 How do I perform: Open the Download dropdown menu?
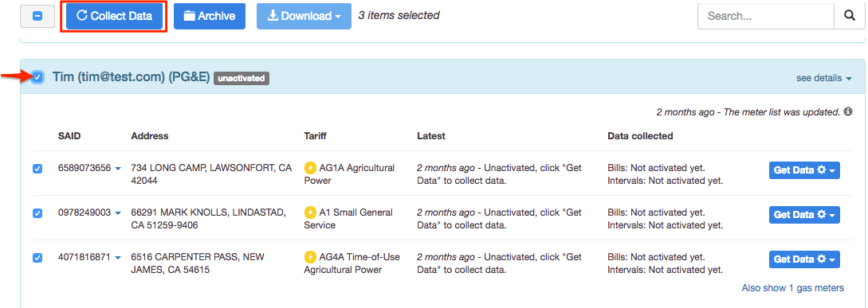coord(304,16)
